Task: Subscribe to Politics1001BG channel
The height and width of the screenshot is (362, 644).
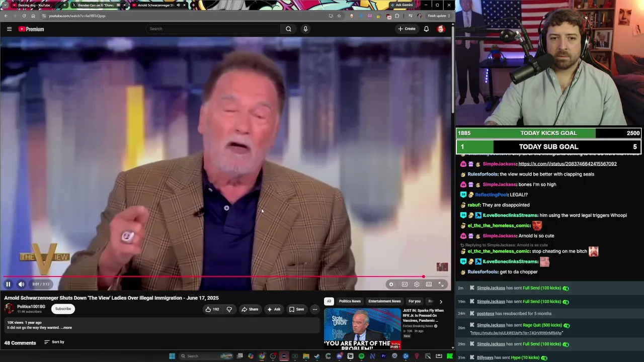Action: coord(63,309)
